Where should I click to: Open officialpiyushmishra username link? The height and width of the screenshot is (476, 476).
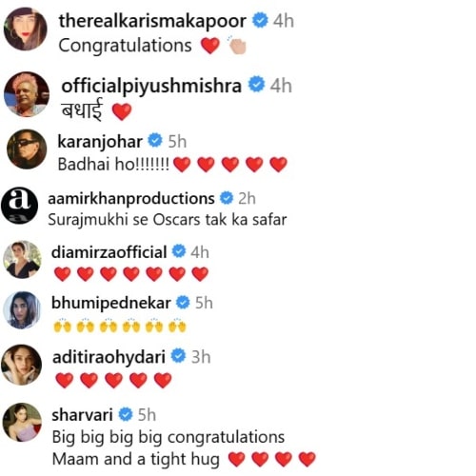(151, 86)
